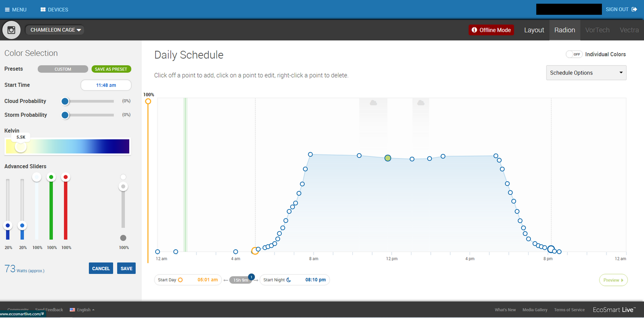The height and width of the screenshot is (318, 644).
Task: Click the Offline Mode indicator
Action: coord(491,30)
